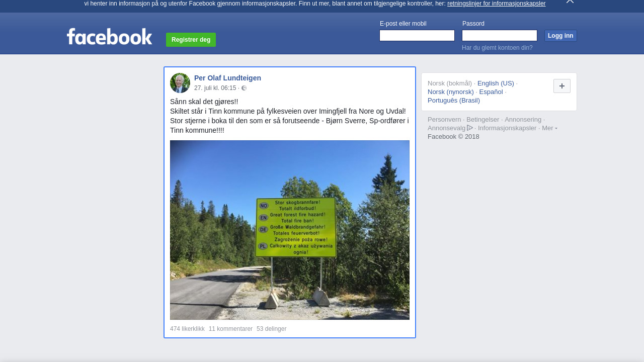This screenshot has height=362, width=644.
Task: Open Per Olaf Lundteigen name link
Action: [x=227, y=78]
